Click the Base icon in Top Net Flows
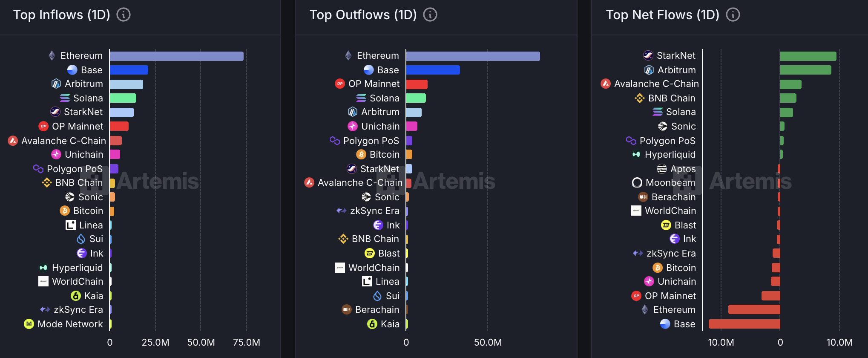This screenshot has height=358, width=868. (665, 324)
